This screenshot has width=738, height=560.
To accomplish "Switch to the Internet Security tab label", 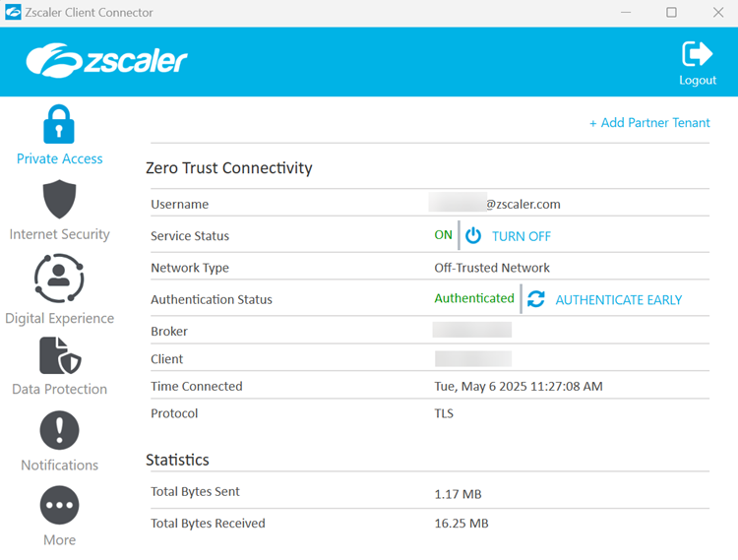I will coord(59,234).
